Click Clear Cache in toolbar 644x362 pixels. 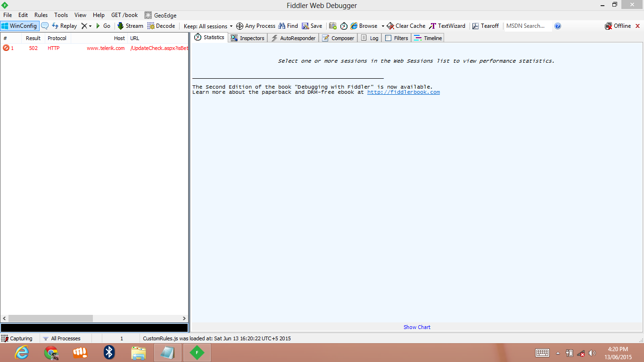click(x=406, y=26)
